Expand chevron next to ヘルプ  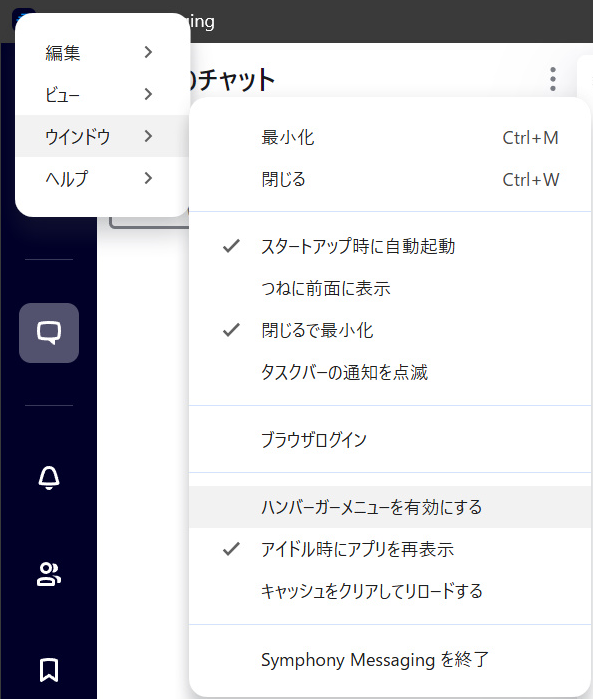(148, 178)
